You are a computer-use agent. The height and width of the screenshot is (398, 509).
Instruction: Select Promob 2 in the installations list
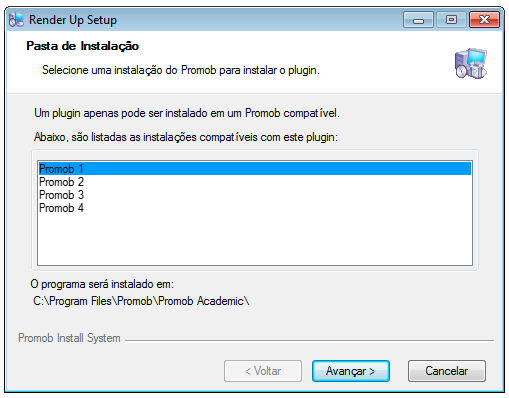(255, 182)
